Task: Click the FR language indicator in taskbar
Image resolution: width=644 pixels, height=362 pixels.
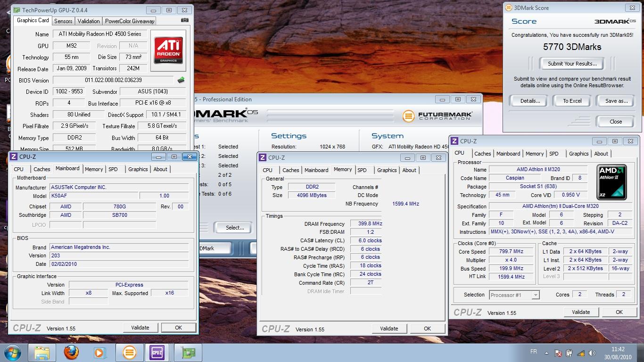Action: click(x=534, y=352)
